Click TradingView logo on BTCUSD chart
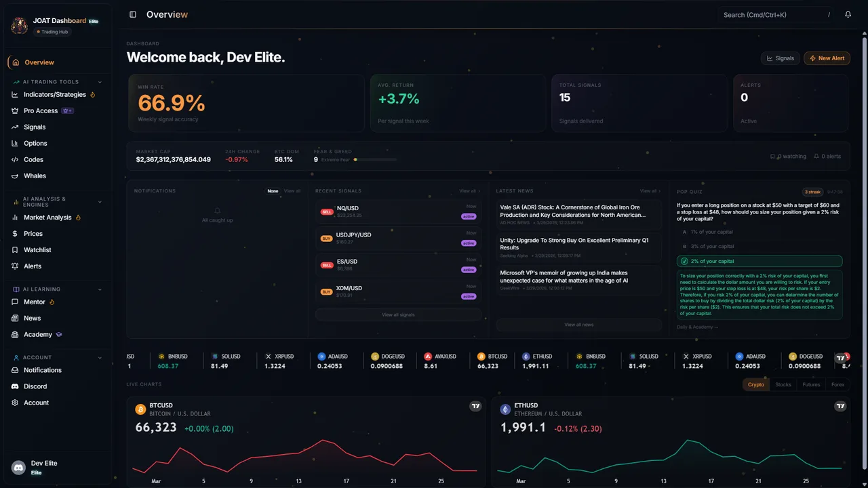The height and width of the screenshot is (488, 868). coord(475,406)
